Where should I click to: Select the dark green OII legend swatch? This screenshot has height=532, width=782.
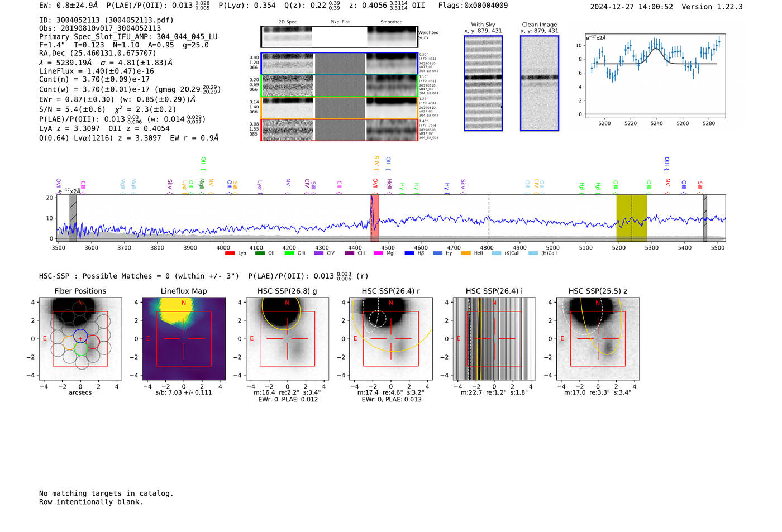click(x=260, y=253)
